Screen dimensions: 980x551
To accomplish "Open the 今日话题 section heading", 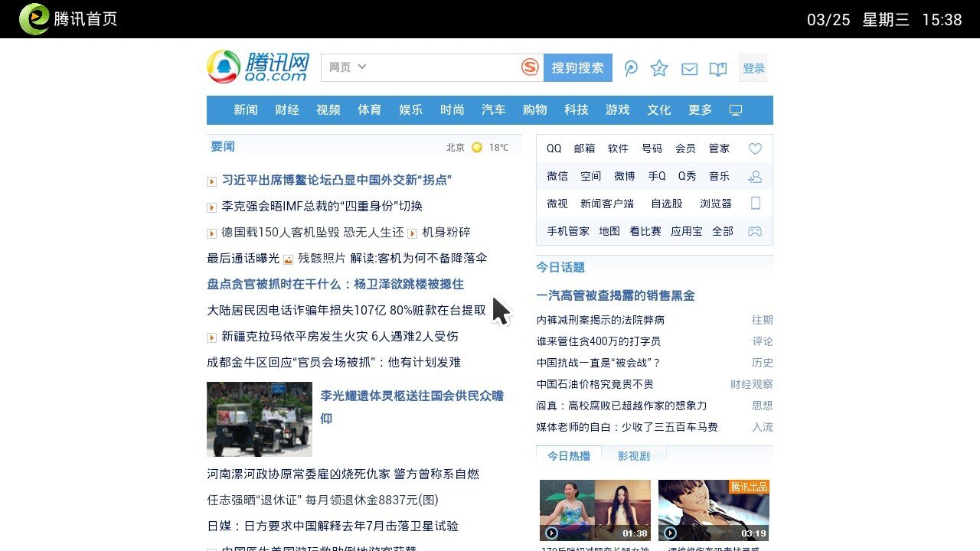I will click(x=560, y=267).
